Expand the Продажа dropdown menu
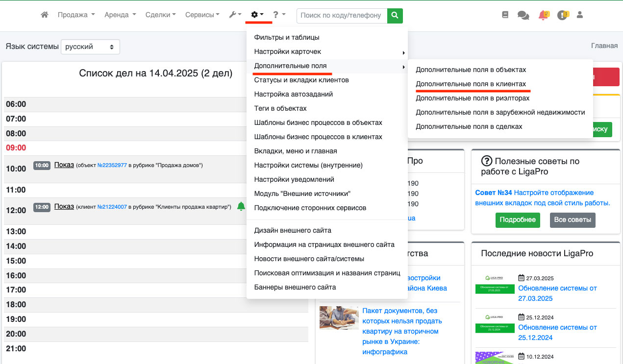This screenshot has width=623, height=364. point(76,15)
